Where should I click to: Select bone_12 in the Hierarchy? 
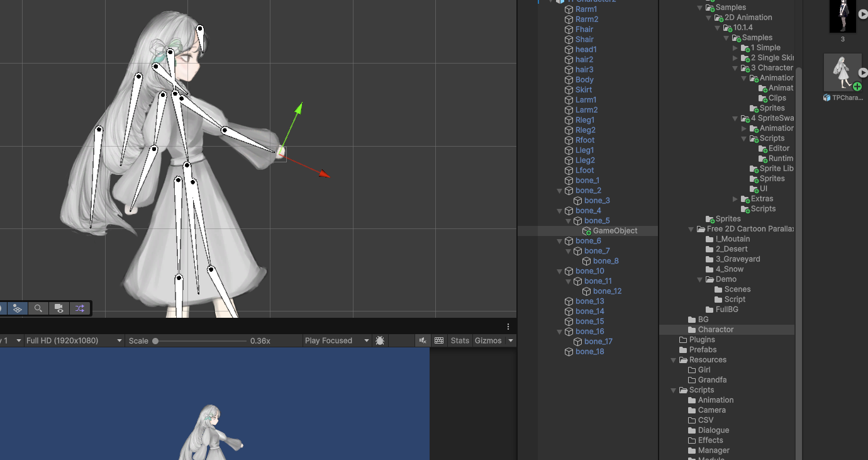coord(607,291)
